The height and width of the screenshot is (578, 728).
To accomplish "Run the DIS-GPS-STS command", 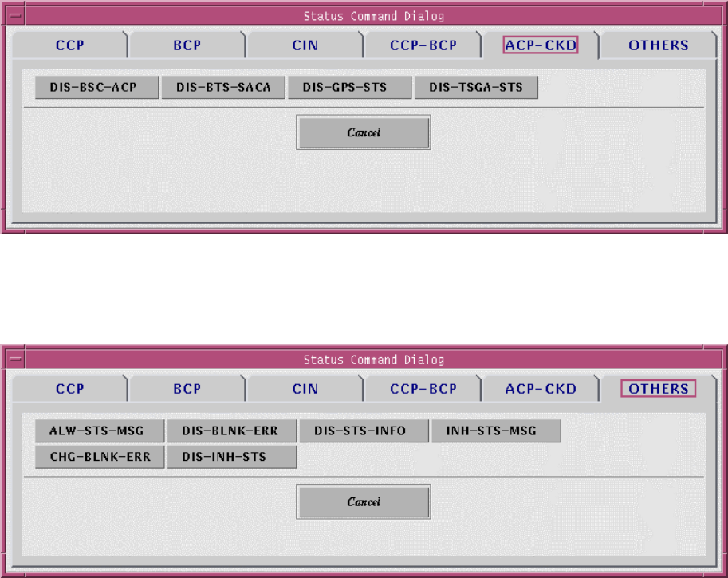I will (x=349, y=87).
